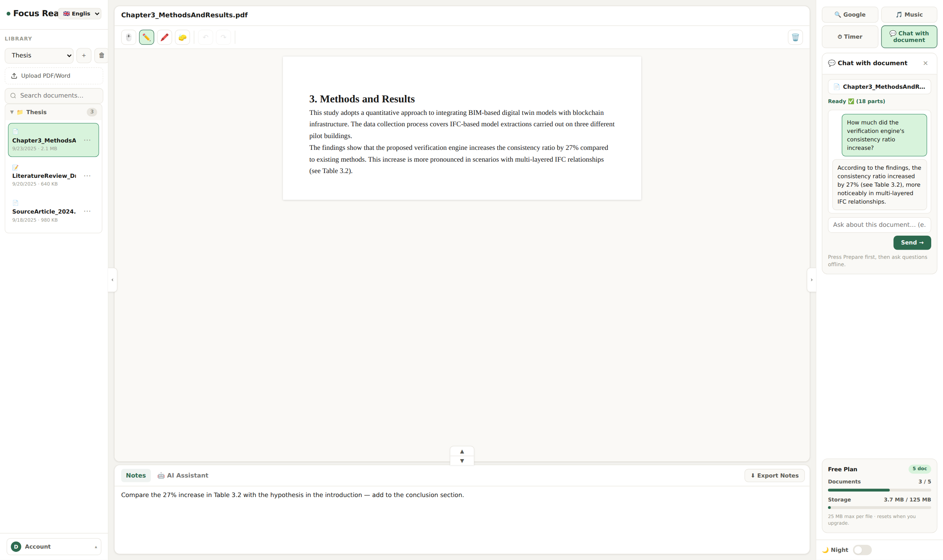
Task: Open the Timer tool
Action: point(850,36)
